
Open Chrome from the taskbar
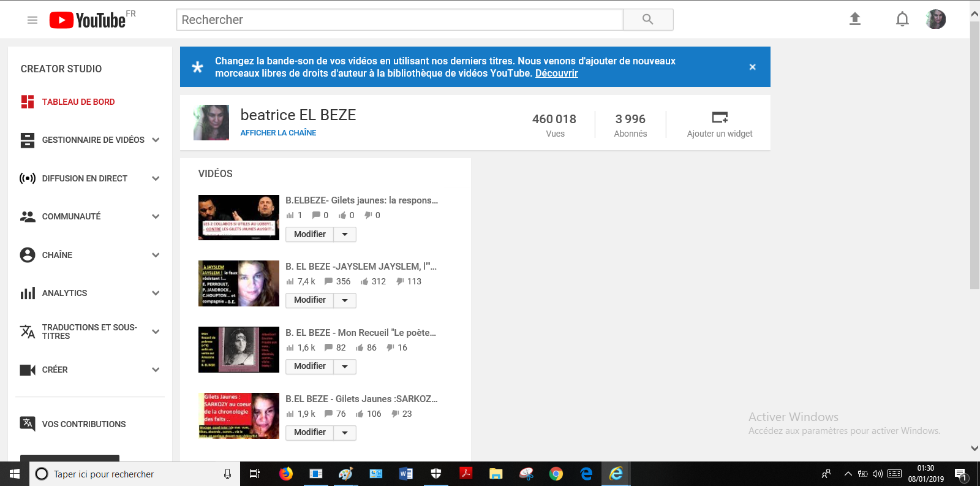(556, 474)
